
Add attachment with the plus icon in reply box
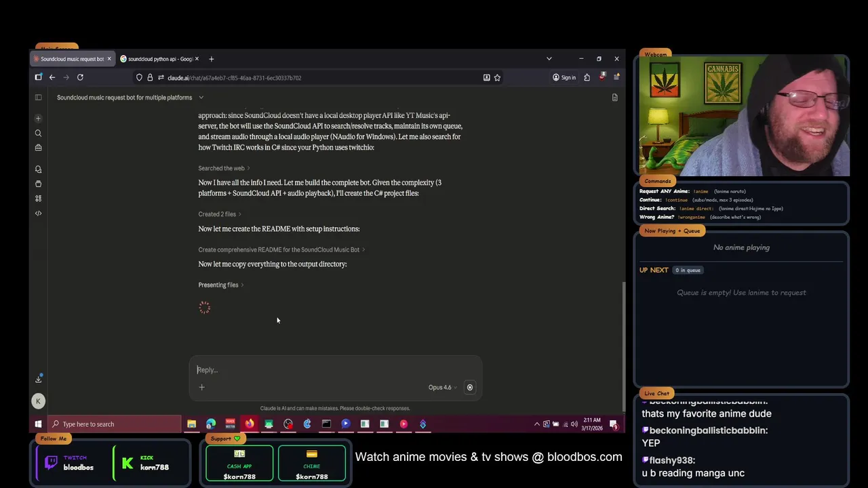click(201, 387)
